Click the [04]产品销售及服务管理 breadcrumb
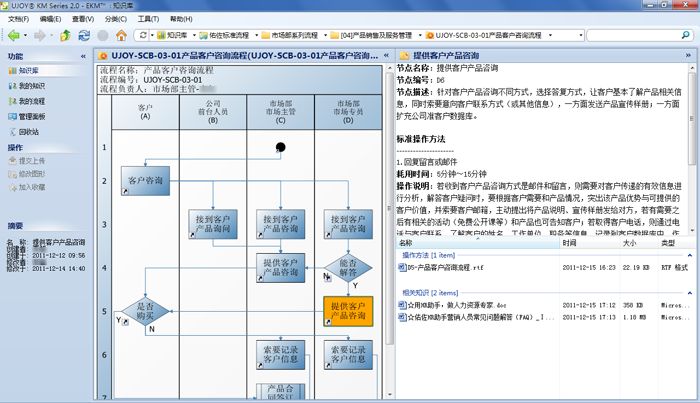The image size is (700, 403). coord(371,35)
